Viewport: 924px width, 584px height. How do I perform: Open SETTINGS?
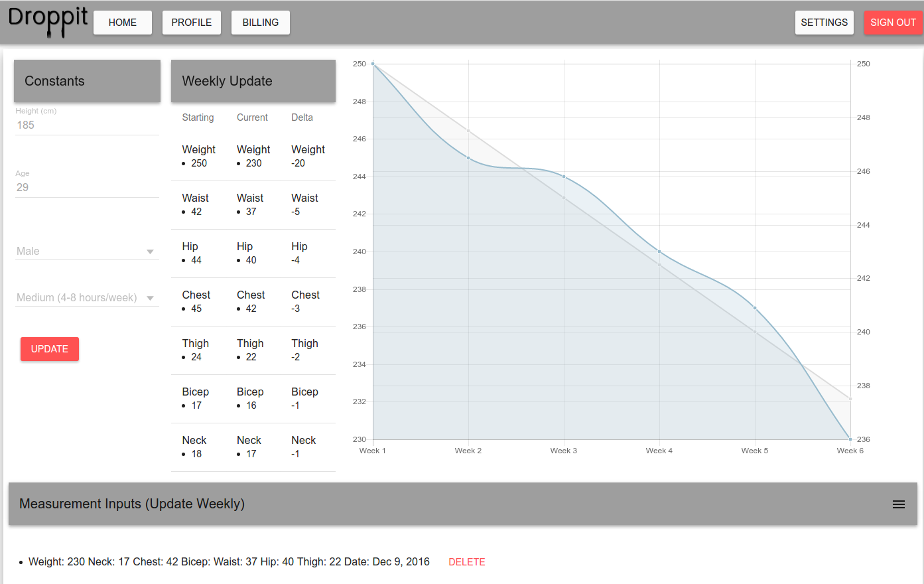825,23
